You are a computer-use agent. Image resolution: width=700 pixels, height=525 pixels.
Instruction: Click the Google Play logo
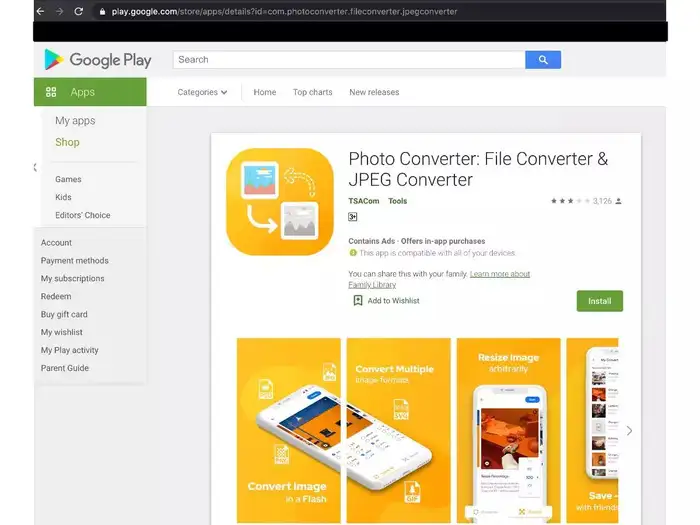[97, 60]
